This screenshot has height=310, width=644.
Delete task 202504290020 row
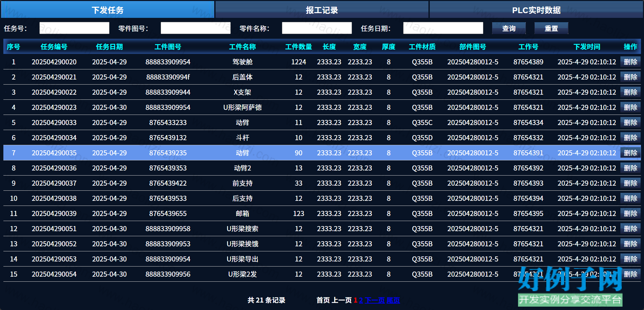[x=631, y=62]
